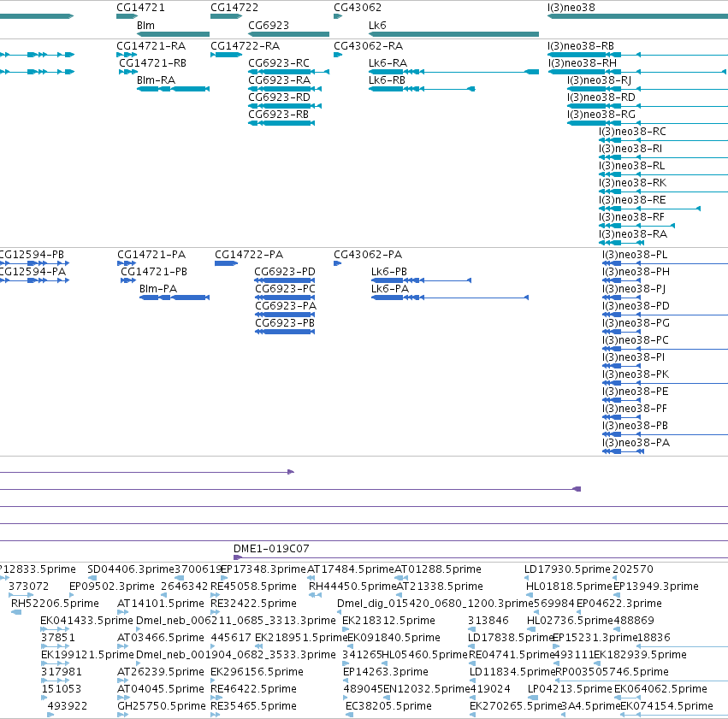Click the CG6923-PB protein label

(x=285, y=323)
